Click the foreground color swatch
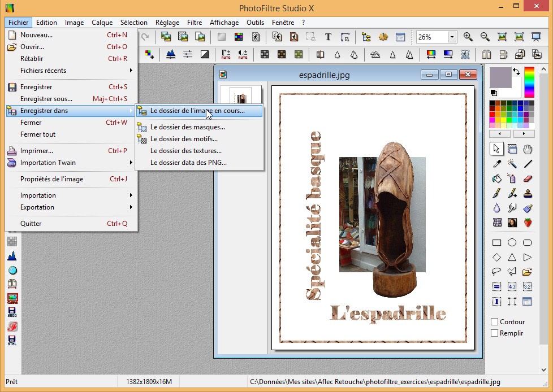 click(x=500, y=77)
